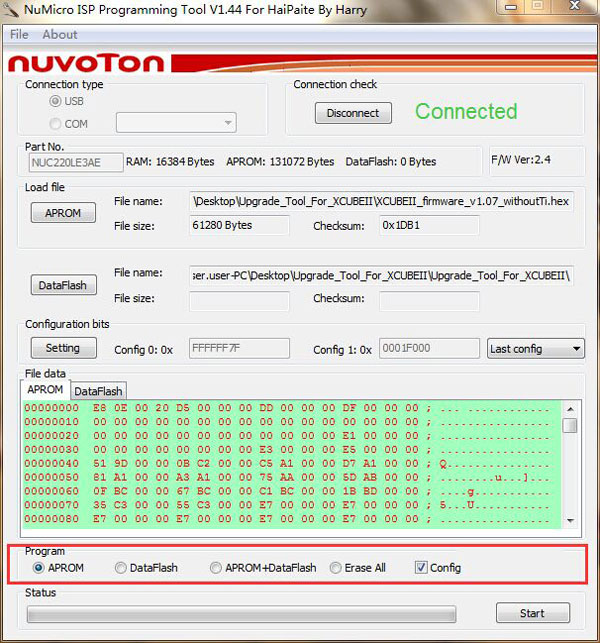Click F/W Ver:2.4 text
The image size is (600, 643).
pyautogui.click(x=521, y=160)
